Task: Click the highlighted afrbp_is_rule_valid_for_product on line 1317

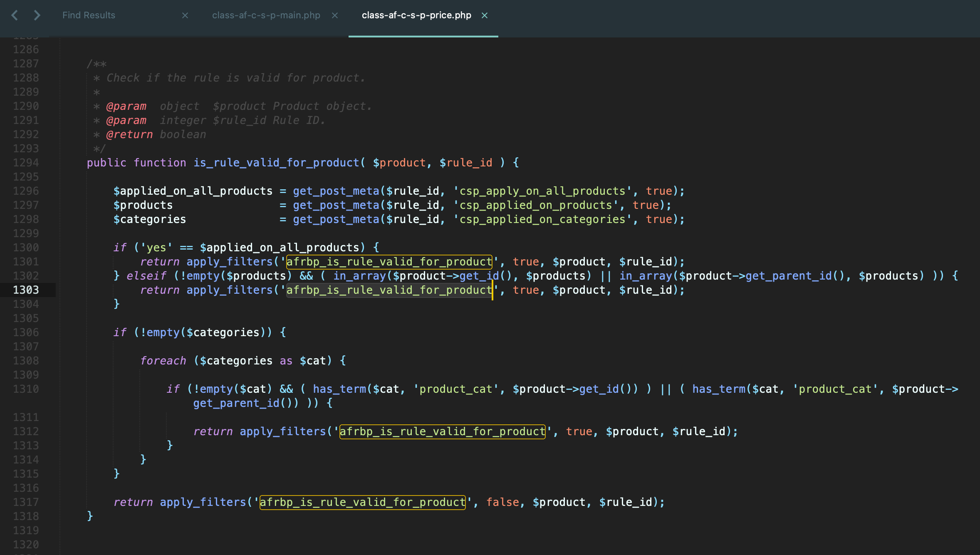Action: coord(362,502)
